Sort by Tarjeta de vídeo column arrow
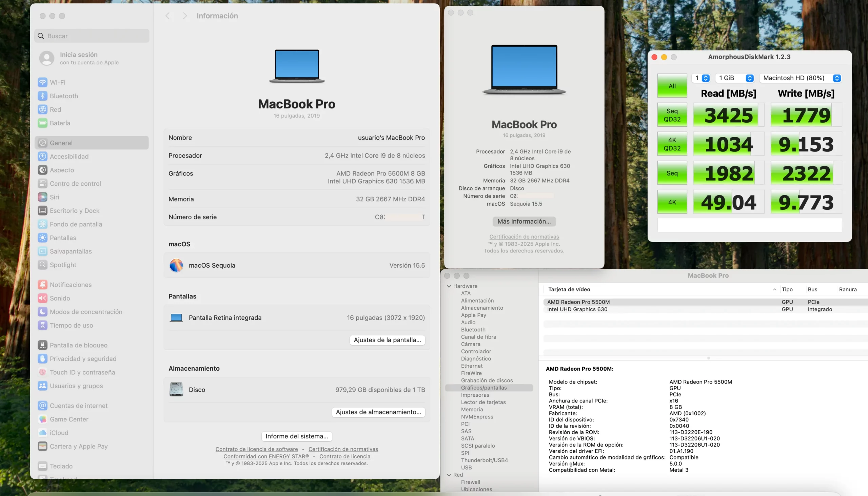Screen dimensions: 868x496 [774, 290]
